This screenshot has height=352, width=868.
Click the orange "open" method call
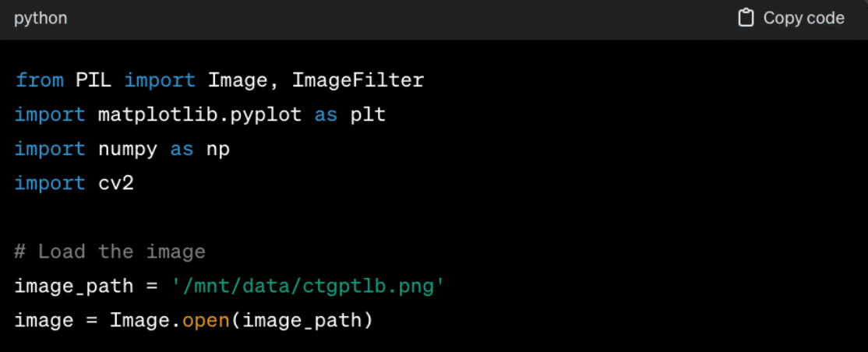[x=206, y=320]
